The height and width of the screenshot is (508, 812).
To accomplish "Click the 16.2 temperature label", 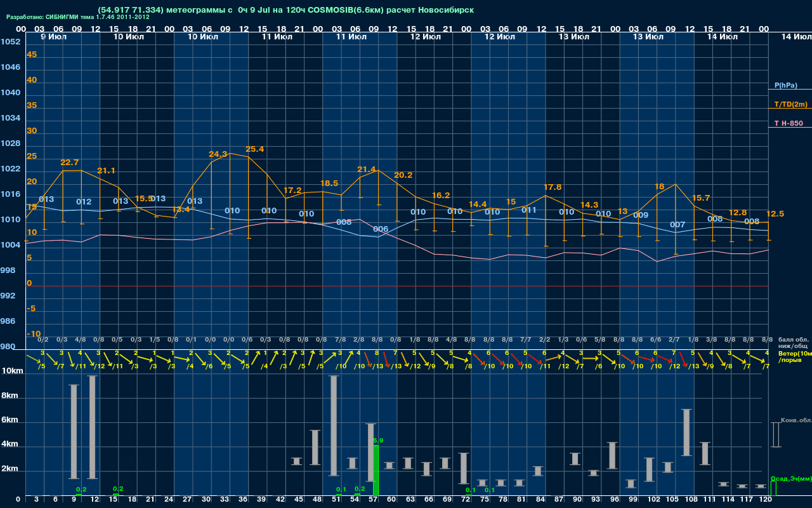I will [x=441, y=196].
